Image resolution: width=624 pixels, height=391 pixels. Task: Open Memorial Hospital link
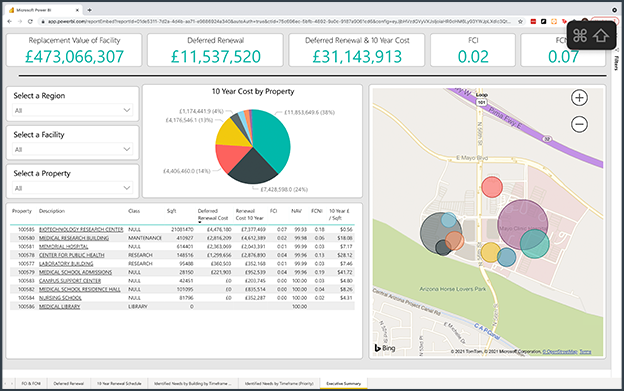[x=64, y=247]
